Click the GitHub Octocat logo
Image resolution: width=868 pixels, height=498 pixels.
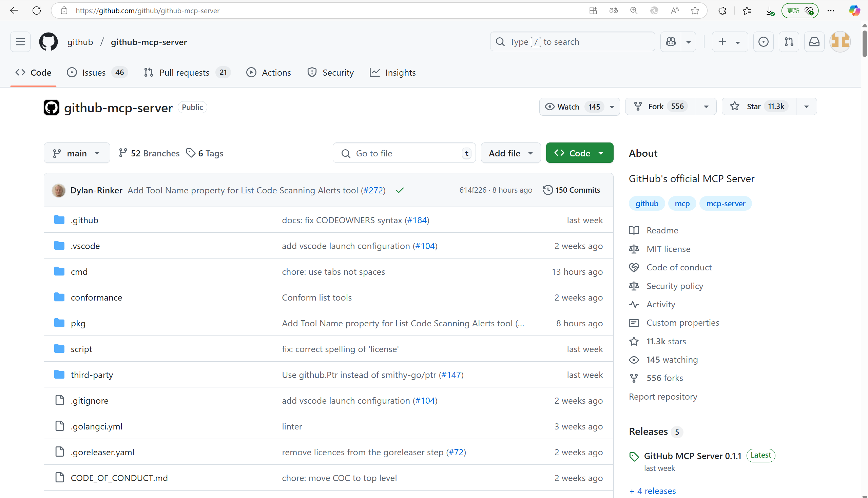coord(48,42)
